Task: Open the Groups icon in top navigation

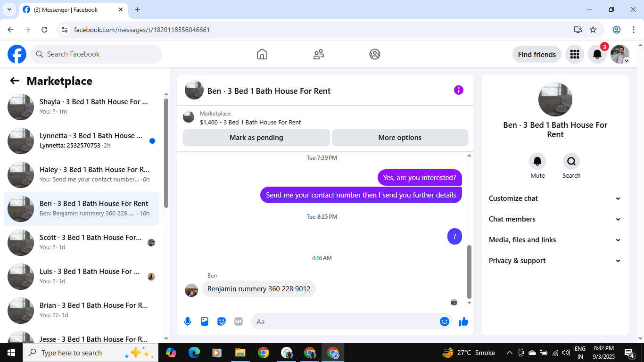Action: tap(375, 54)
